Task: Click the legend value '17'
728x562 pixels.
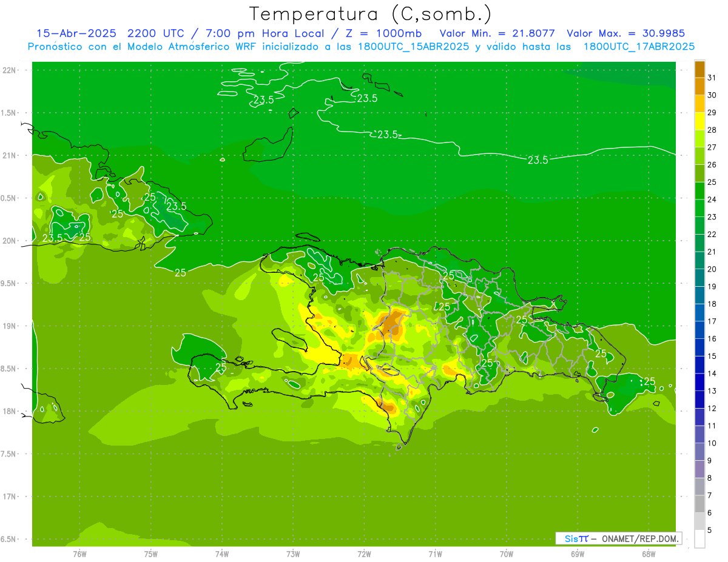Action: click(x=712, y=321)
